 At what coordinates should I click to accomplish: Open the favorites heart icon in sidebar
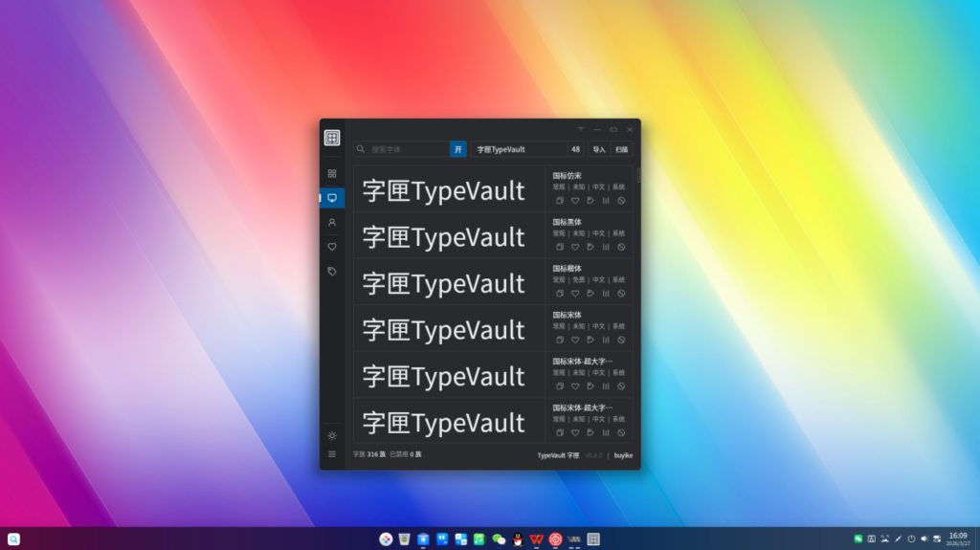332,247
